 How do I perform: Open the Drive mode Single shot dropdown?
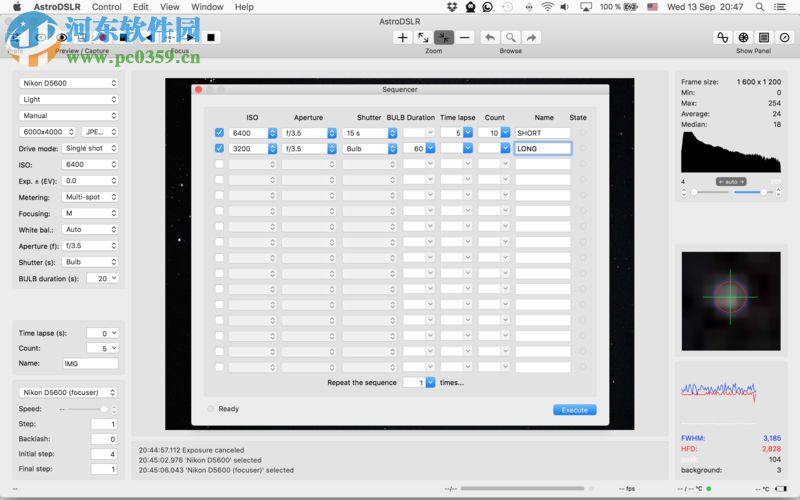90,148
